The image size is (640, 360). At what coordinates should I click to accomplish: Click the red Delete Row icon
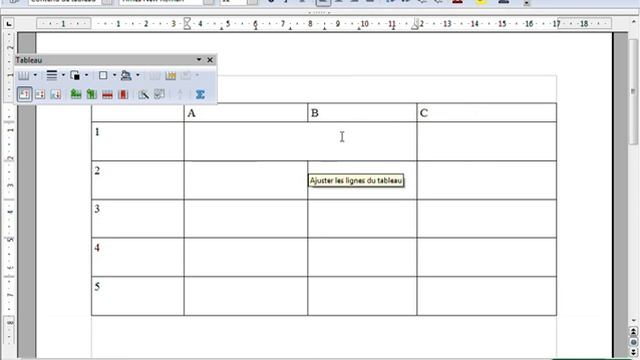107,95
